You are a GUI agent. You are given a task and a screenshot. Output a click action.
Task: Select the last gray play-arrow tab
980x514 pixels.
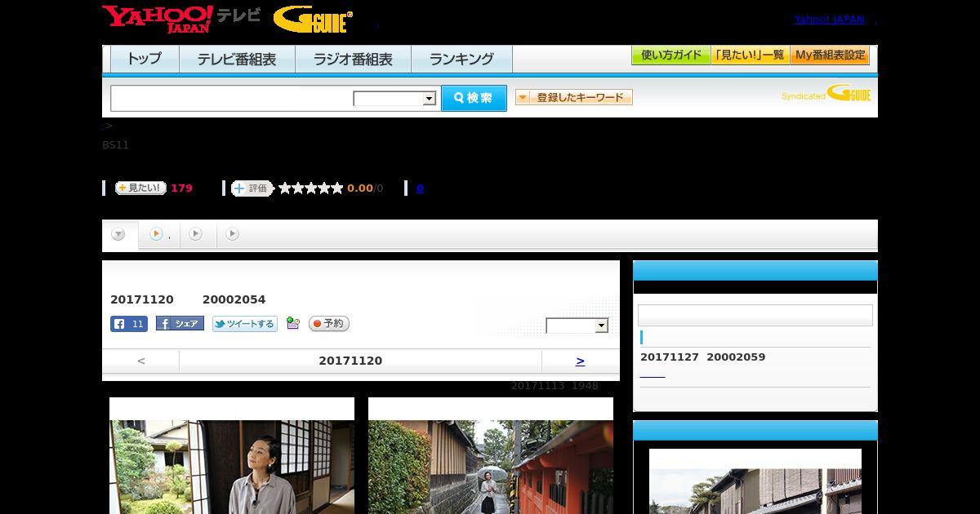[x=233, y=234]
